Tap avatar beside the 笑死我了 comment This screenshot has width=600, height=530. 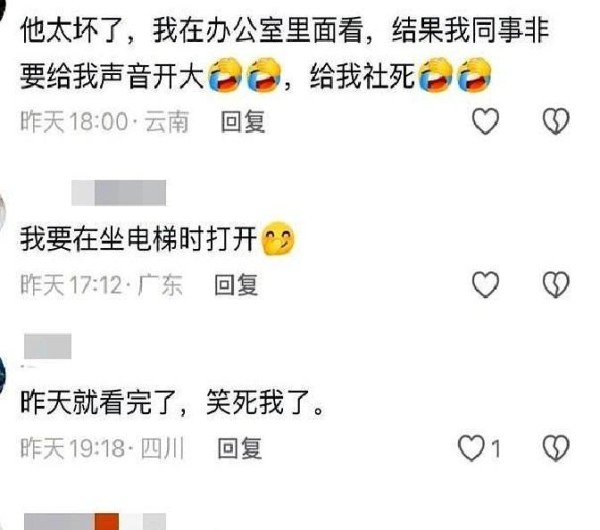click(2, 374)
